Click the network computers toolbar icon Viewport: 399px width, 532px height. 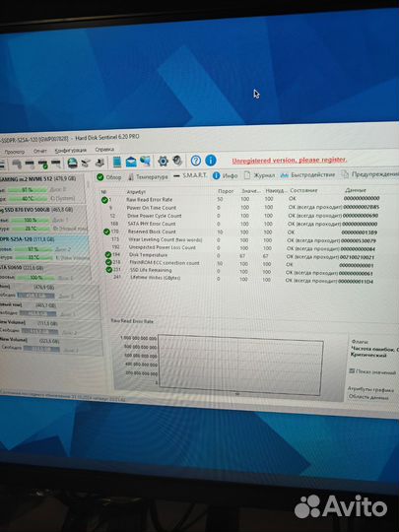[x=145, y=162]
